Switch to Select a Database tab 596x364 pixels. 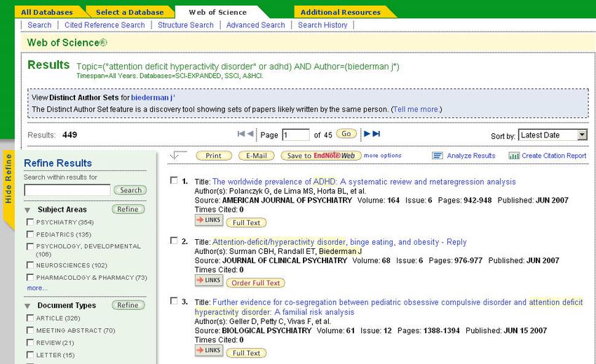(130, 12)
